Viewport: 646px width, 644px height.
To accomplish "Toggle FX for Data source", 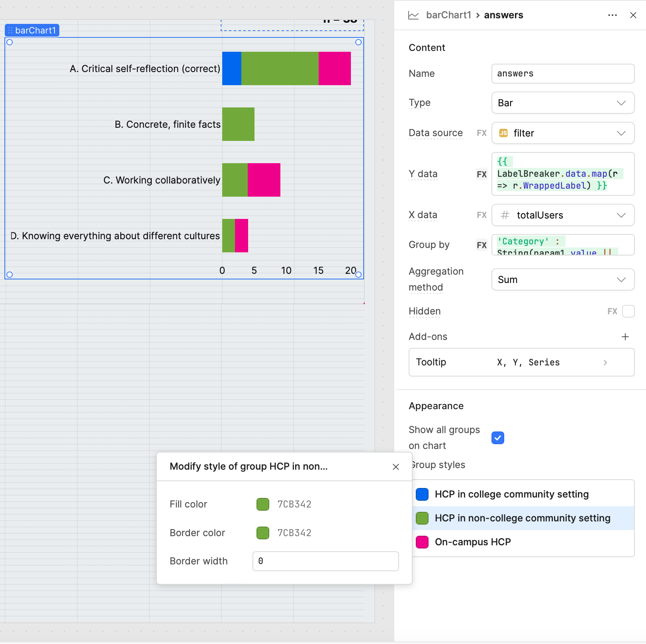I will tap(482, 133).
